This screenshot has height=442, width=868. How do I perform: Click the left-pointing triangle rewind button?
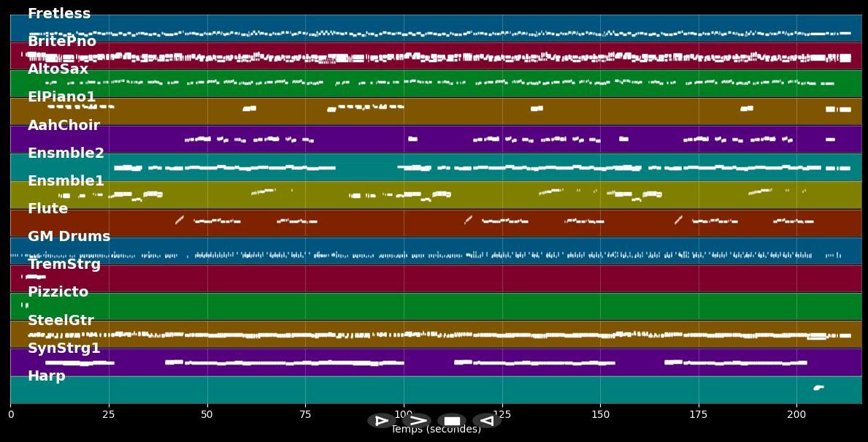[x=486, y=421]
